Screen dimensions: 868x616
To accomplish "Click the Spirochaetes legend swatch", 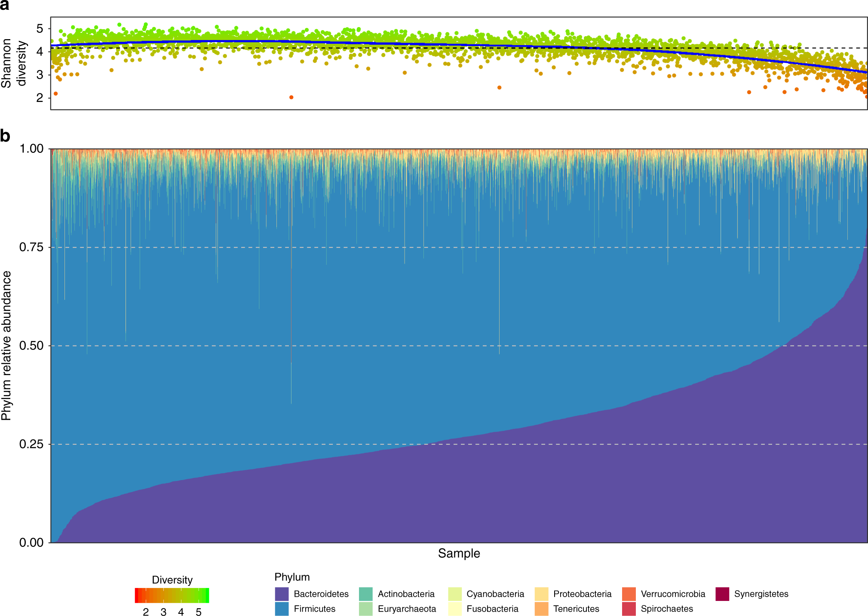I will pos(629,609).
